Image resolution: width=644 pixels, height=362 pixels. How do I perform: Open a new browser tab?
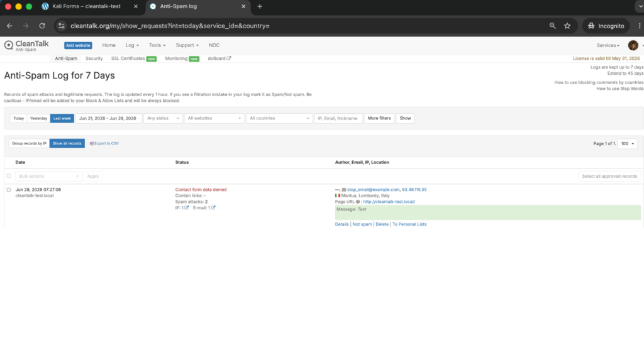point(260,6)
